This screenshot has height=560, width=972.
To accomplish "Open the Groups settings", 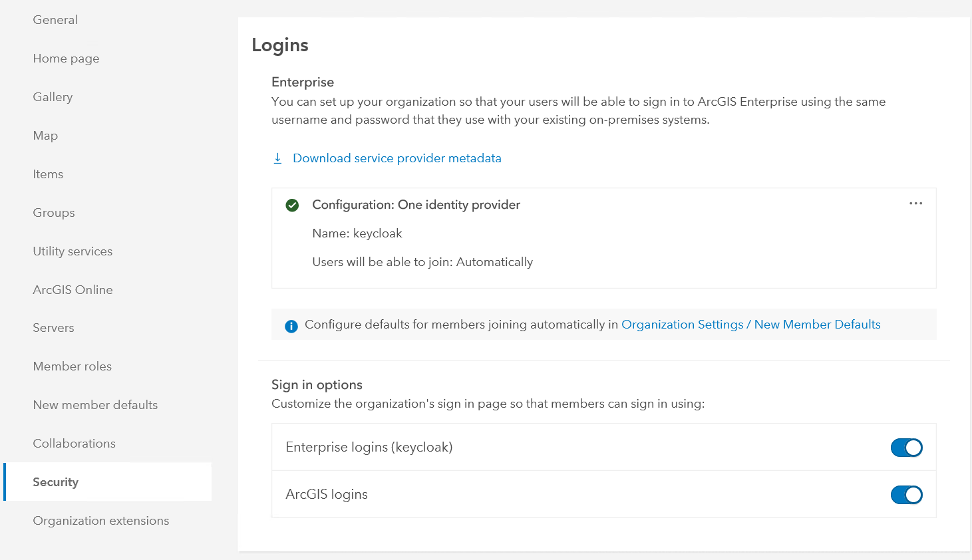I will coord(54,212).
